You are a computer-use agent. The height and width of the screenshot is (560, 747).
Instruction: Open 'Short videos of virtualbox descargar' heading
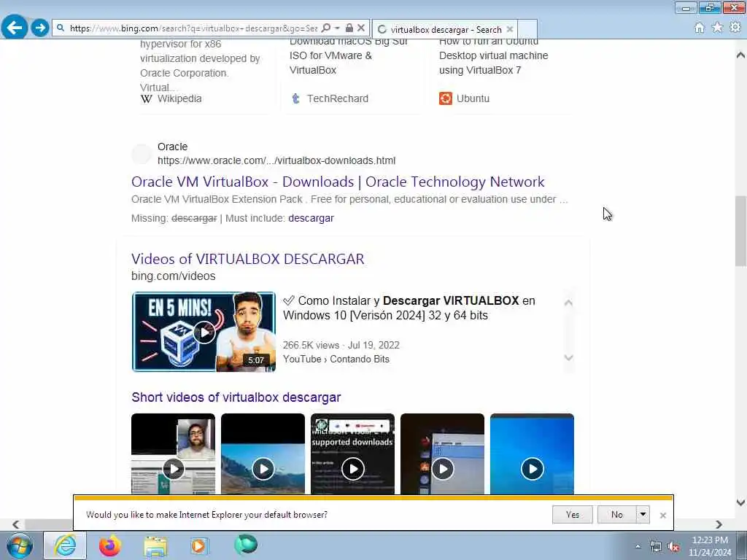tap(236, 397)
